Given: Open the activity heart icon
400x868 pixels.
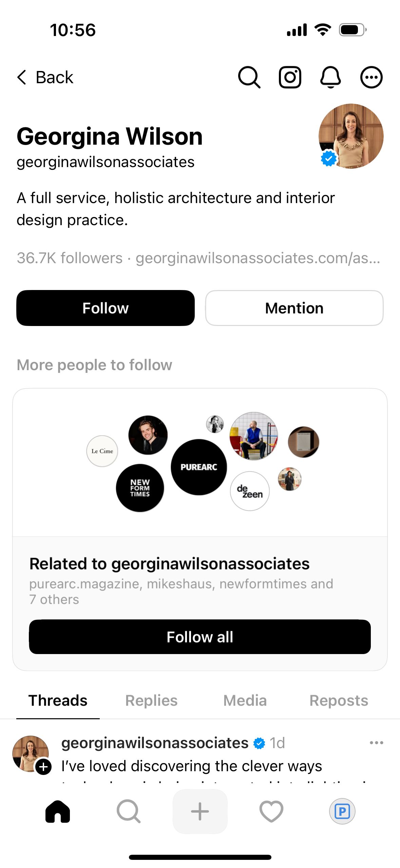Looking at the screenshot, I should (x=271, y=812).
